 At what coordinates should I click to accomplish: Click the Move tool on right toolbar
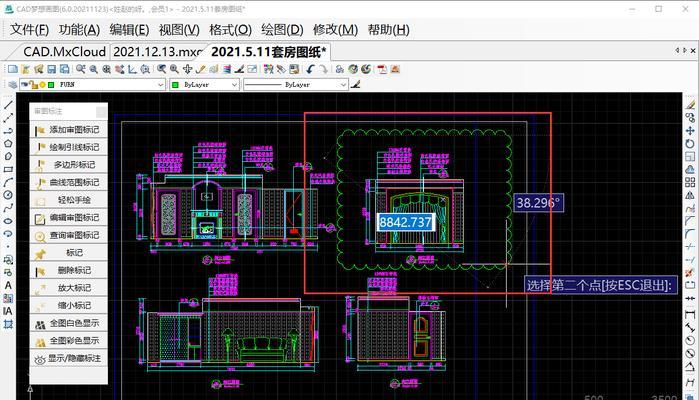[690, 131]
